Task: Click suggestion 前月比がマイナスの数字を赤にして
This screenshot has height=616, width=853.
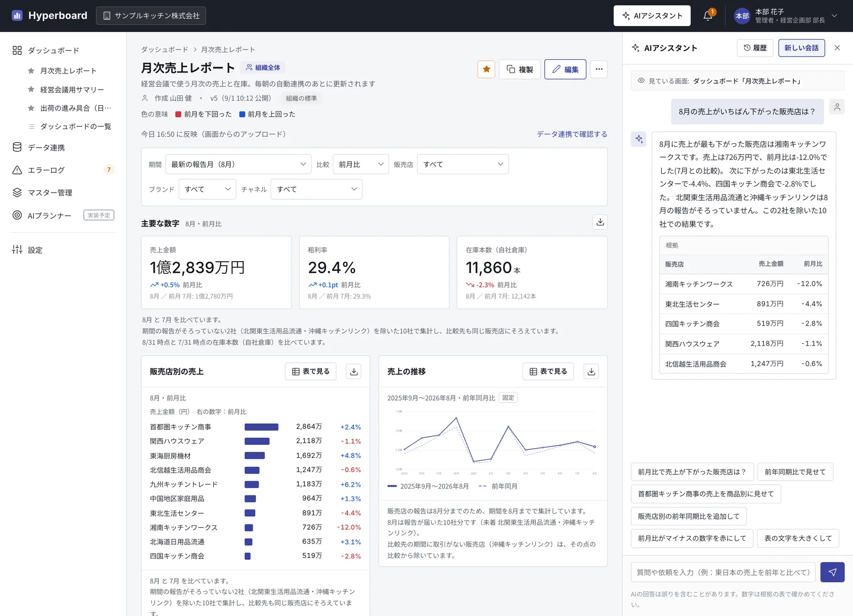Action: pyautogui.click(x=692, y=538)
